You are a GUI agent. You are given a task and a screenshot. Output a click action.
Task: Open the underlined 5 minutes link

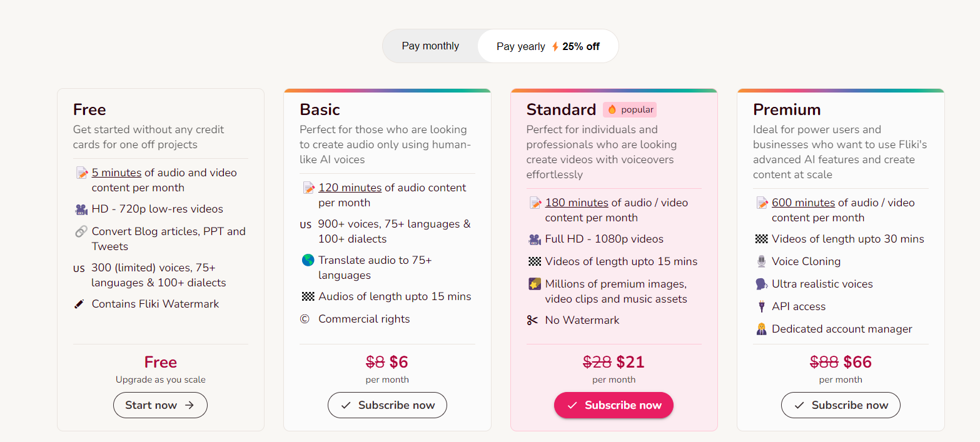[116, 173]
